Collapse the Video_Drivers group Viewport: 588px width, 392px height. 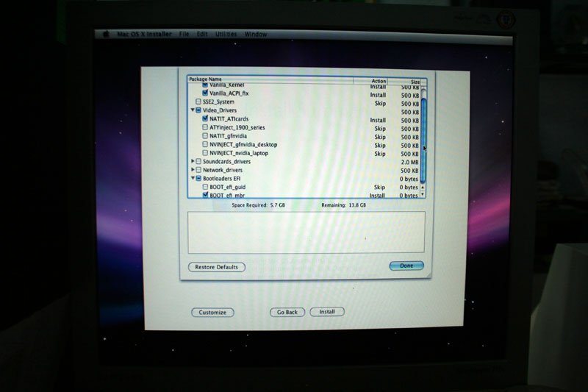[193, 110]
